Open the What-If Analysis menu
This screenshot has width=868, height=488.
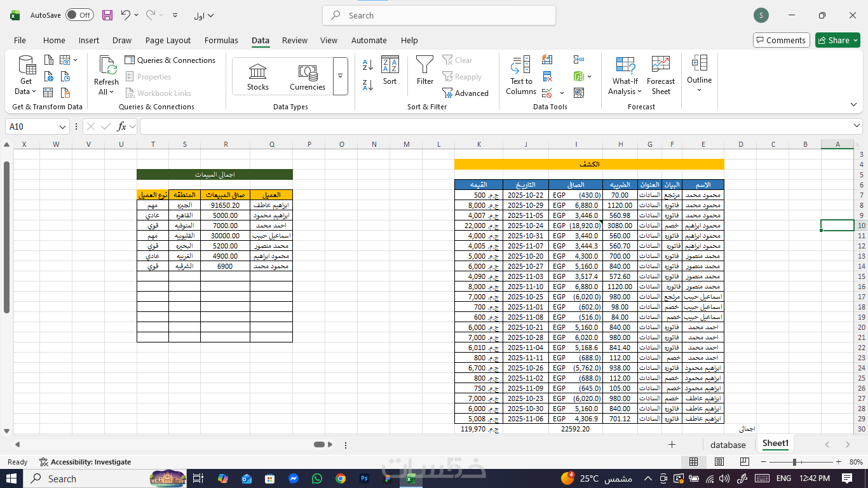(625, 75)
